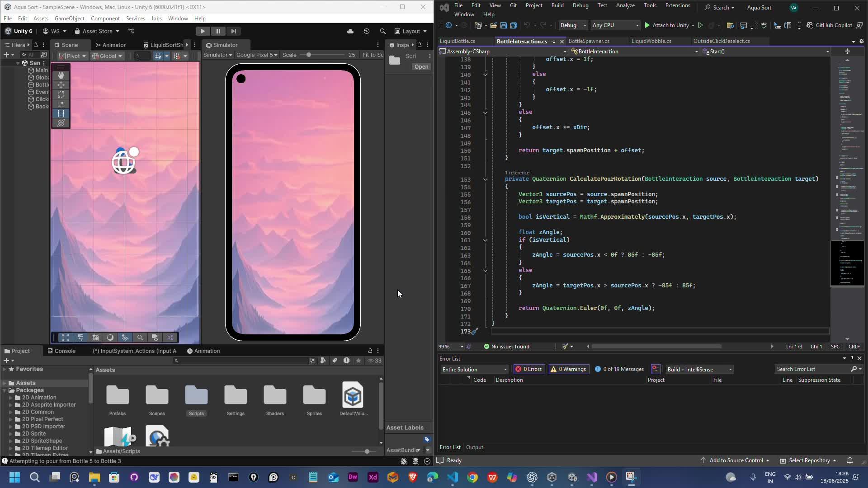Toggle the 0 Warnings filter
The height and width of the screenshot is (488, 868).
568,369
